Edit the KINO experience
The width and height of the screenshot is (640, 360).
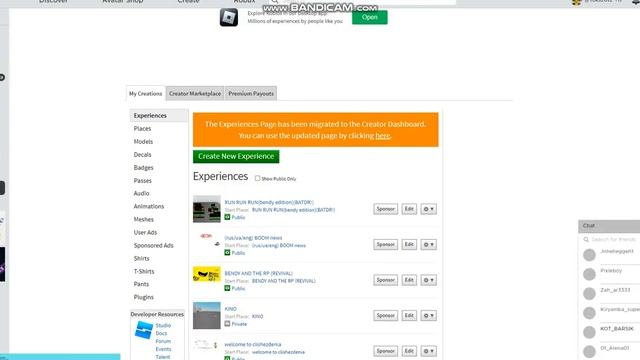coord(409,316)
